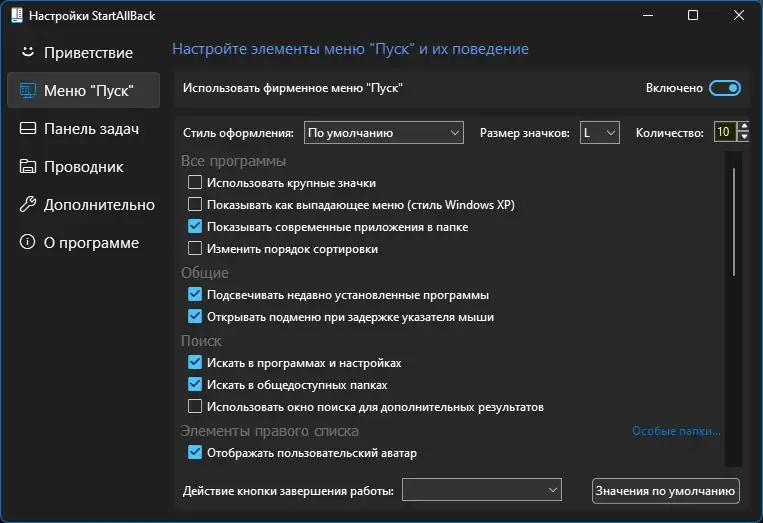Uncheck Искать в программах и настройках

pyautogui.click(x=195, y=362)
